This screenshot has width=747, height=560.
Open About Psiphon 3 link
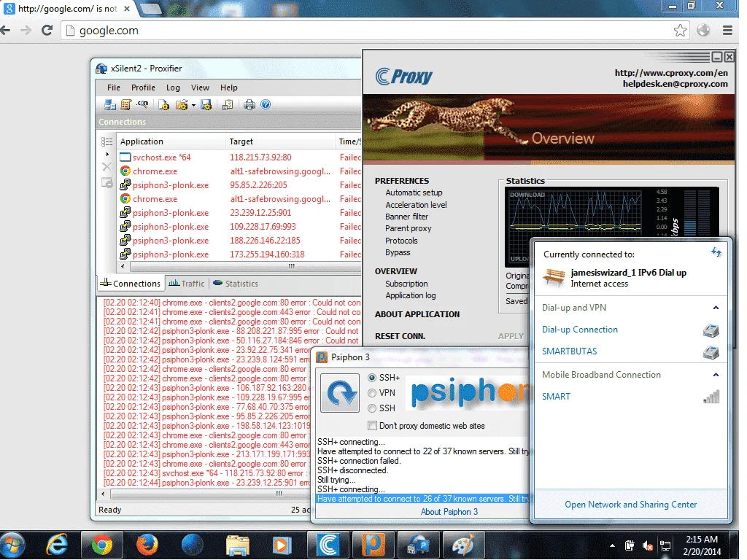click(449, 511)
